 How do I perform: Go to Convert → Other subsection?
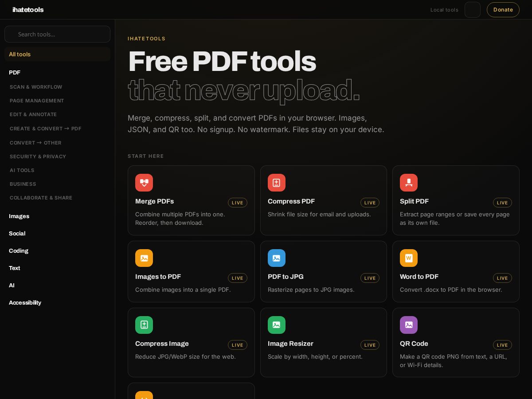click(35, 143)
